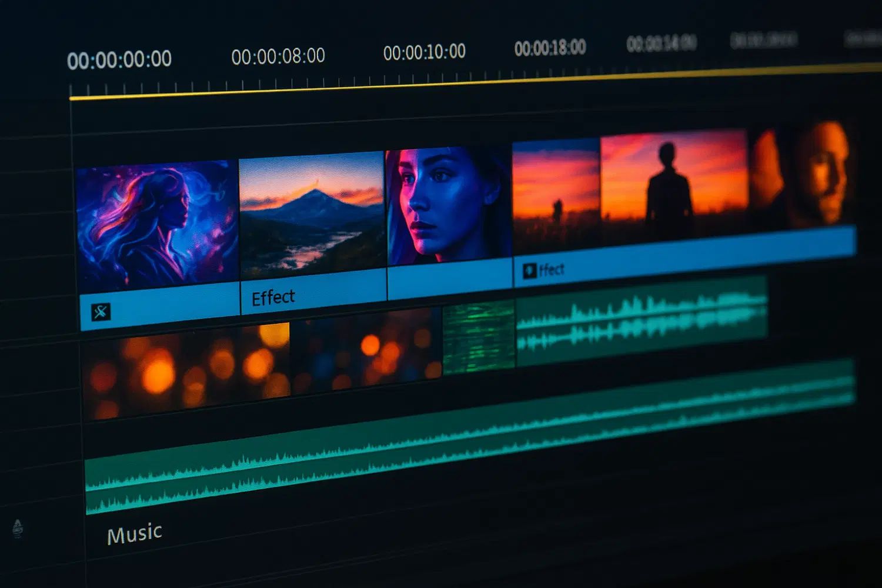882x588 pixels.
Task: Click the faint track icon left of Music
Action: pyautogui.click(x=18, y=529)
